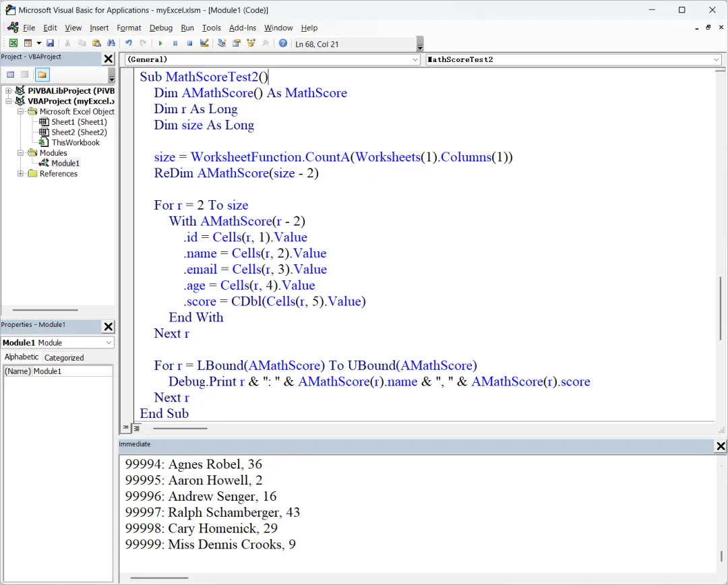Click the VBA application icon beside File
This screenshot has width=728, height=585.
pyautogui.click(x=13, y=28)
